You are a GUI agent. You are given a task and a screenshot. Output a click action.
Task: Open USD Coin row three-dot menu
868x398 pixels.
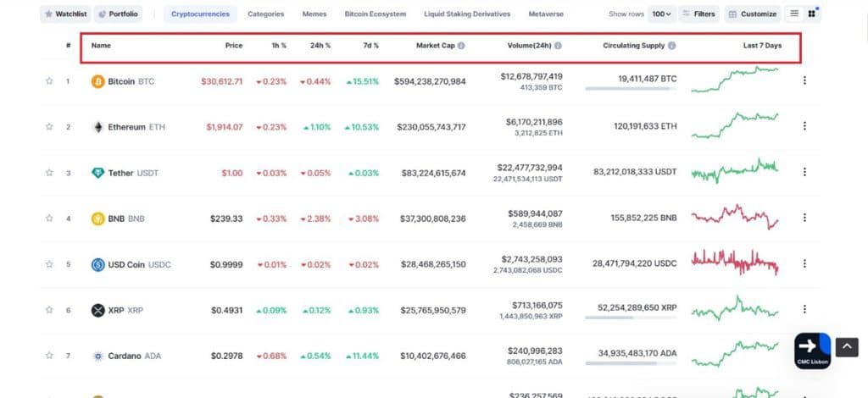pyautogui.click(x=804, y=263)
